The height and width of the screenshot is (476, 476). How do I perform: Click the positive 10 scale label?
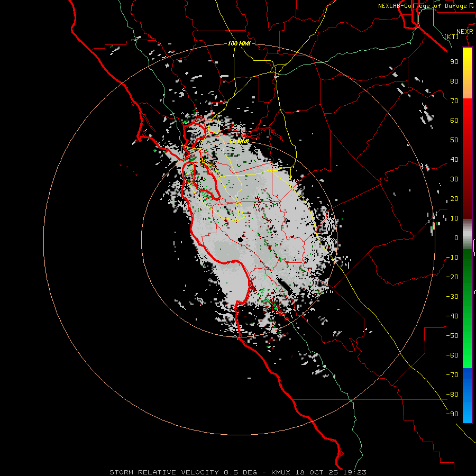click(454, 218)
